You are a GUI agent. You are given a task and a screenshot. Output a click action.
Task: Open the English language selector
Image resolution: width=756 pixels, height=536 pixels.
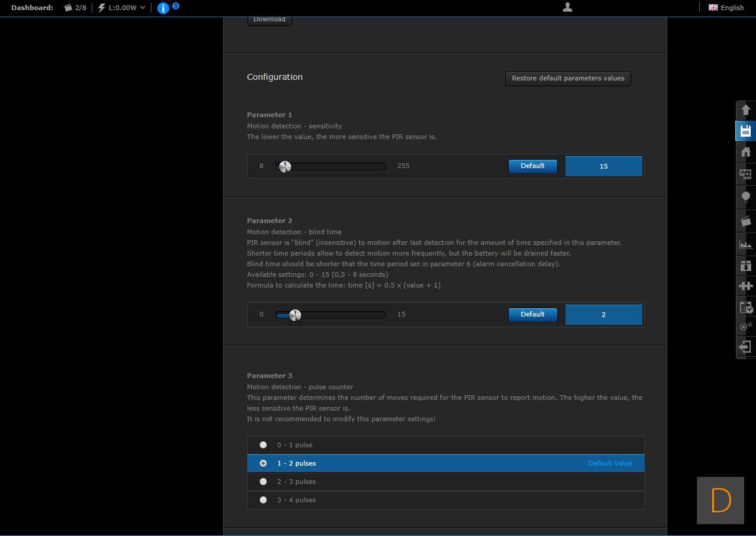[x=726, y=8]
